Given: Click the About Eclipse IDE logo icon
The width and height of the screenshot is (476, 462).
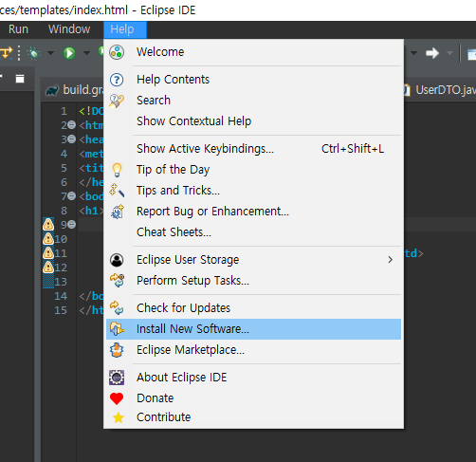Looking at the screenshot, I should [117, 378].
